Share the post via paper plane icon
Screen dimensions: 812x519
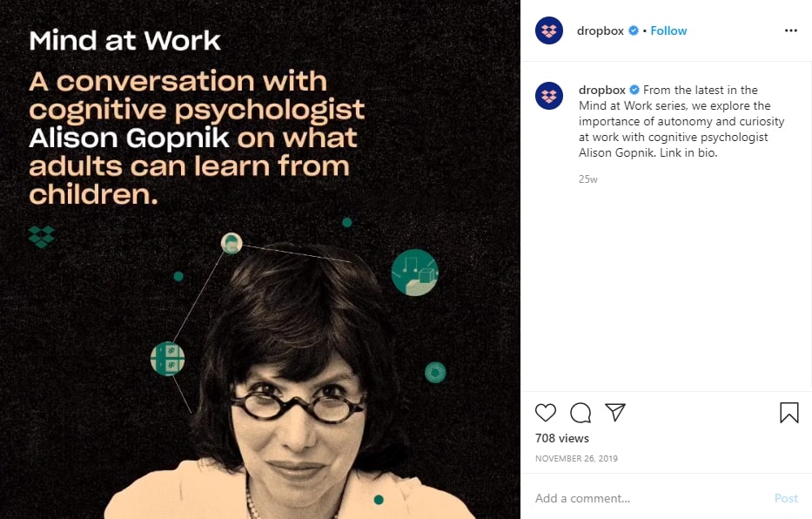click(615, 412)
